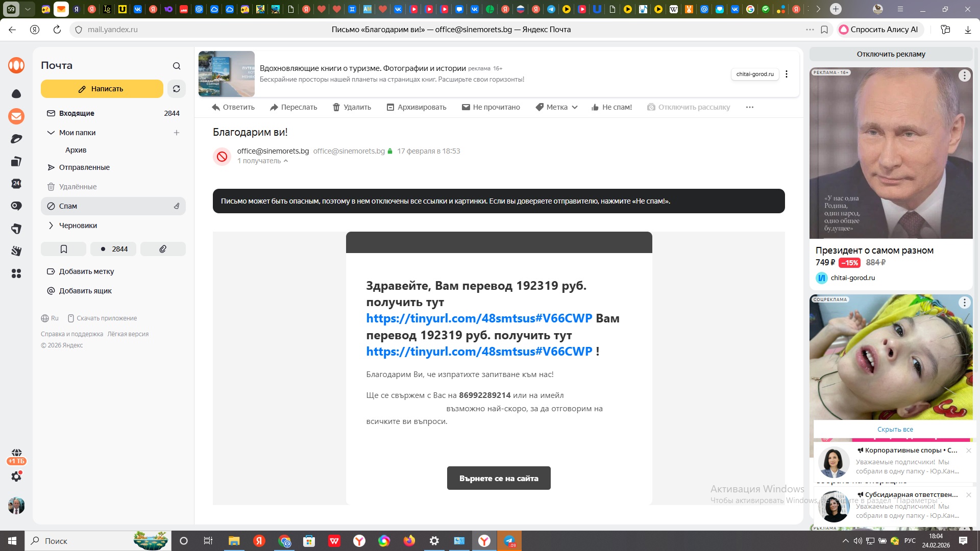This screenshot has width=980, height=551.
Task: Open Yandex Disk cloud icon in left rail
Action: coord(16,94)
